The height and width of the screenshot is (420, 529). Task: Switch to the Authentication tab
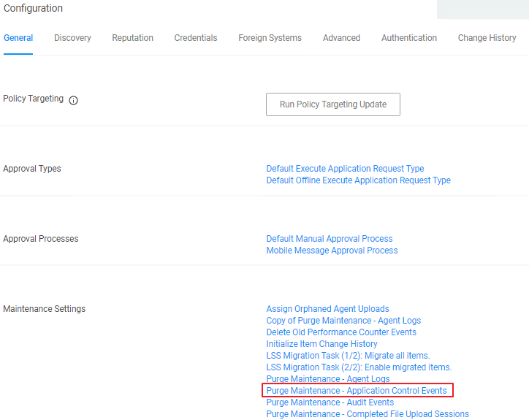pos(408,38)
